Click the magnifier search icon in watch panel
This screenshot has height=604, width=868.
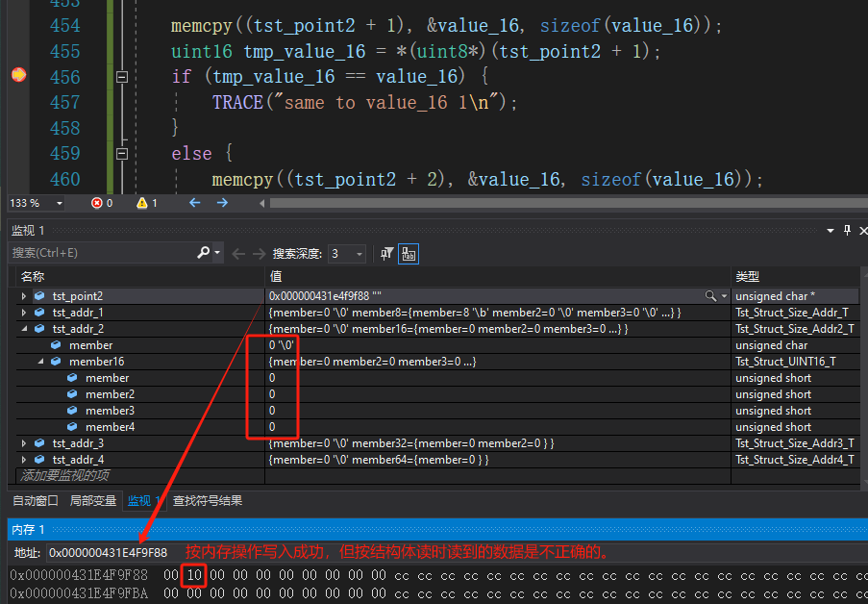(203, 253)
